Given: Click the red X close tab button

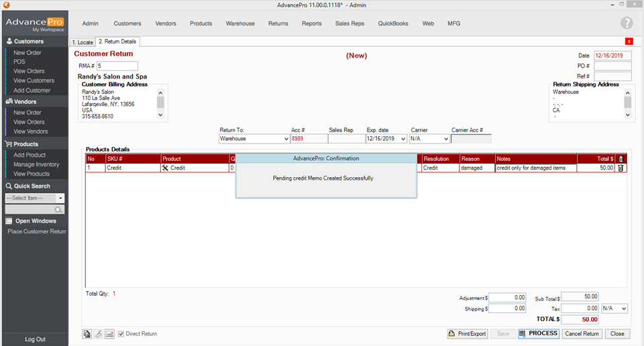Looking at the screenshot, I should tap(629, 42).
